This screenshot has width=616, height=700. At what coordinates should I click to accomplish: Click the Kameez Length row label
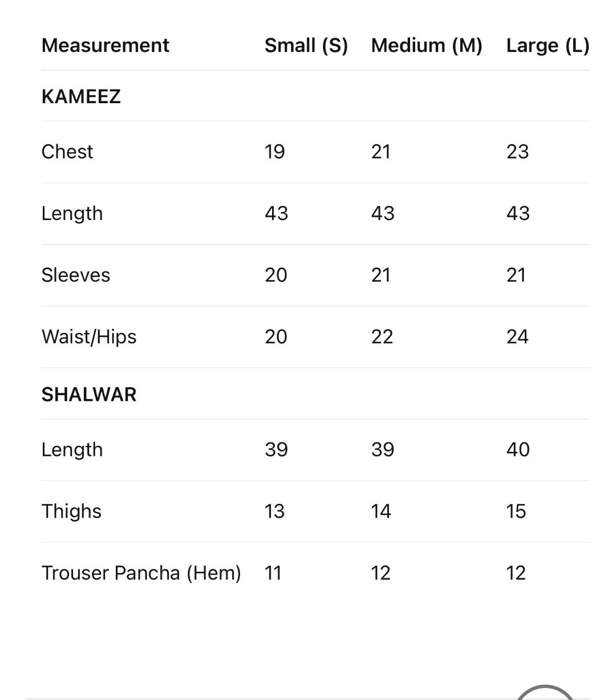point(72,213)
